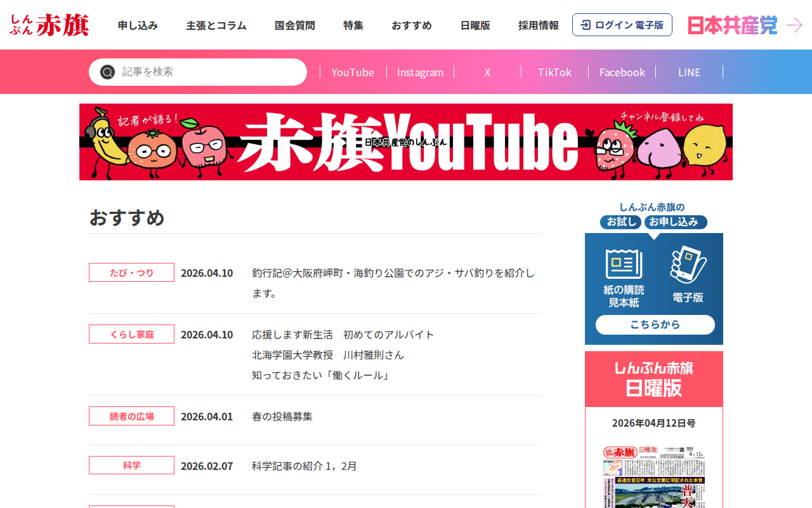Open the Facebook link

[x=622, y=72]
